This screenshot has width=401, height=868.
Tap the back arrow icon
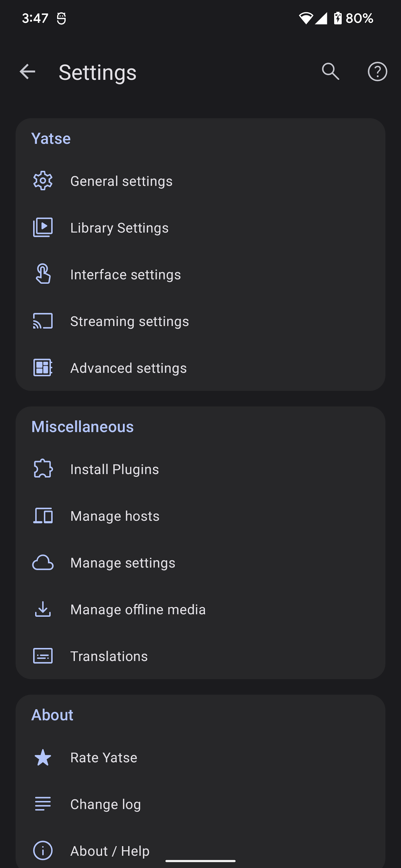click(27, 72)
